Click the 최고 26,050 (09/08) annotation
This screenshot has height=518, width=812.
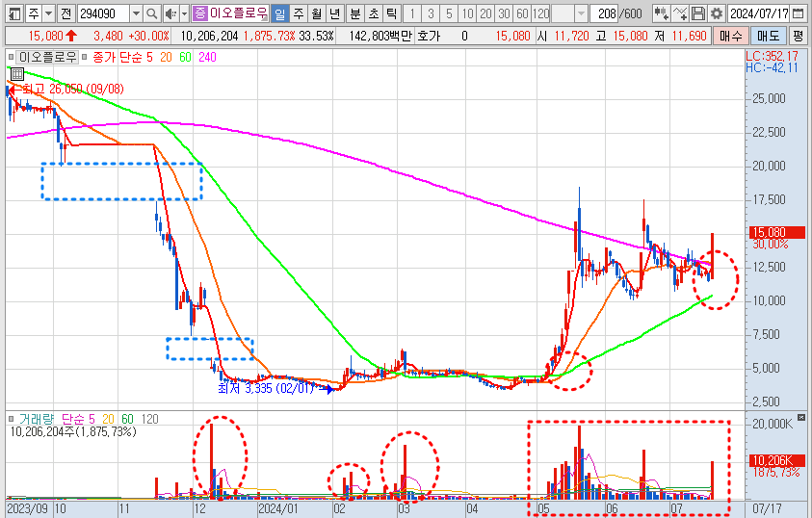tap(73, 89)
